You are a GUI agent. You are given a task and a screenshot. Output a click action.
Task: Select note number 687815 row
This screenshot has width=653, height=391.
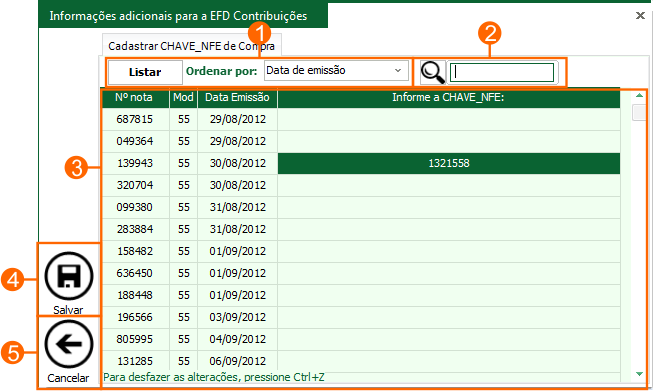tap(361, 120)
